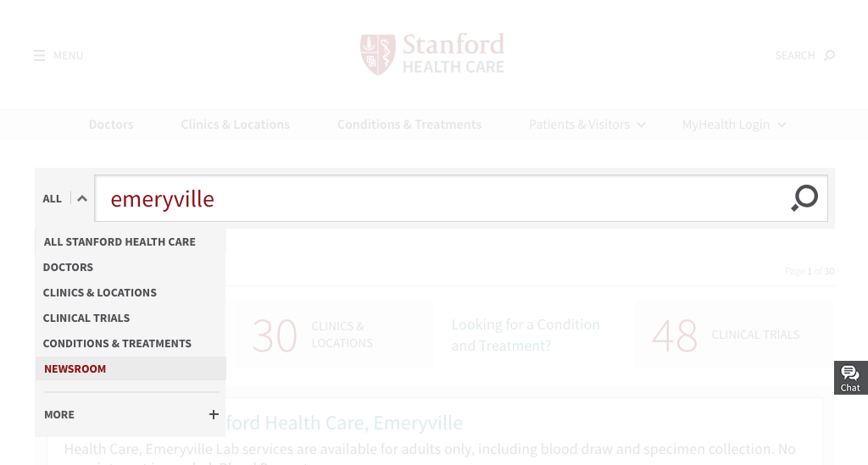Screen dimensions: 868x465
Task: Click the 48 Clinical Trials tile
Action: click(734, 335)
